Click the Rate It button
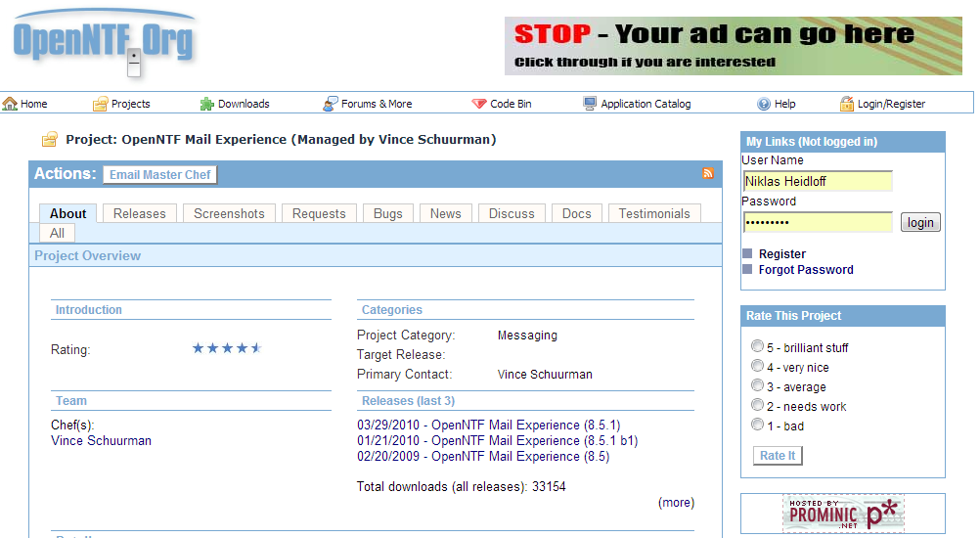The image size is (980, 538). (x=778, y=456)
